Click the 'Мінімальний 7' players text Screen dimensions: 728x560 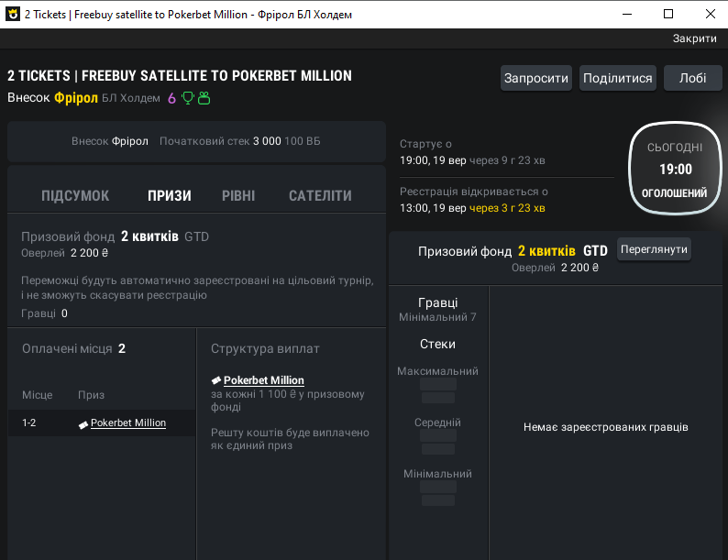[438, 317]
